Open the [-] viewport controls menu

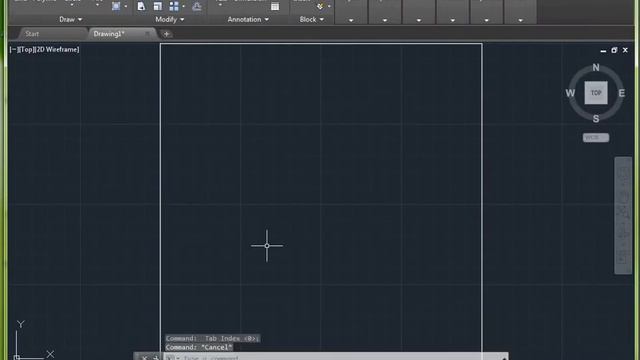pyautogui.click(x=13, y=49)
